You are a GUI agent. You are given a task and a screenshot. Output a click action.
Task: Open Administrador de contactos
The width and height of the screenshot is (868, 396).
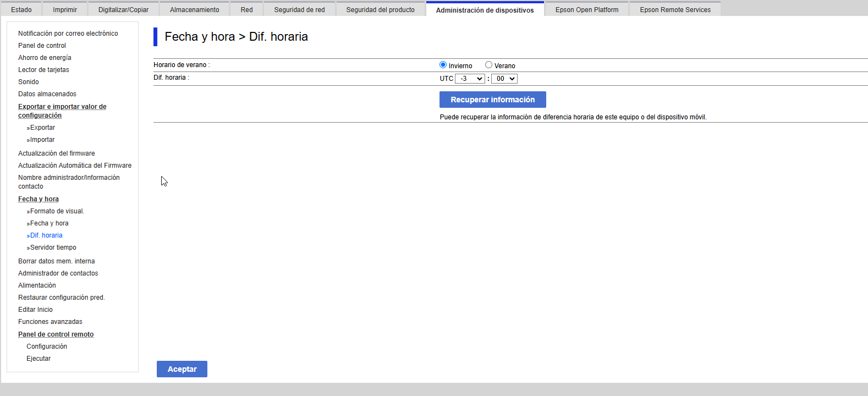(x=58, y=273)
